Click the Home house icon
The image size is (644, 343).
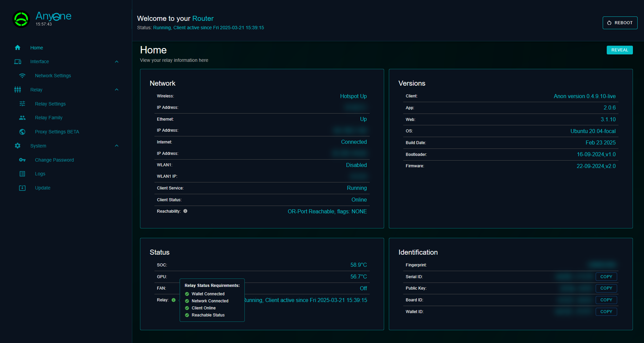18,48
